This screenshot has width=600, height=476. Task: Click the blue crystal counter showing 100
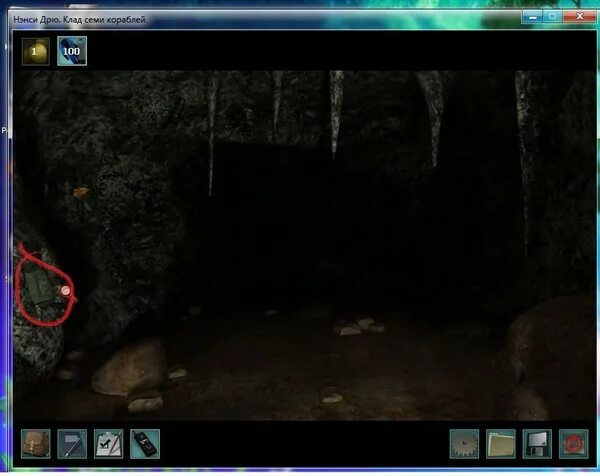72,51
